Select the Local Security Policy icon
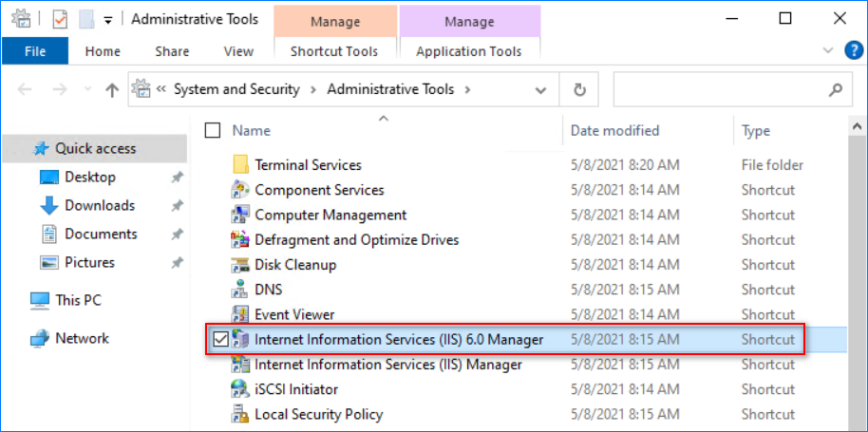This screenshot has width=868, height=432. [239, 414]
